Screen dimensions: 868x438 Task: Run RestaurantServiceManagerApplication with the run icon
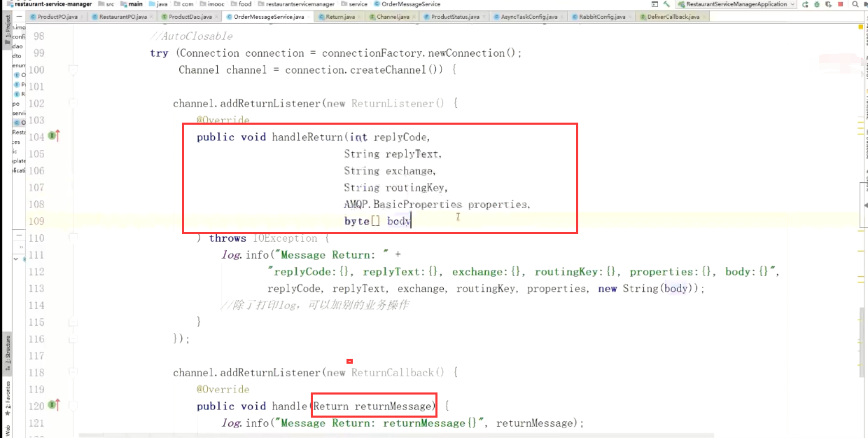tap(804, 4)
